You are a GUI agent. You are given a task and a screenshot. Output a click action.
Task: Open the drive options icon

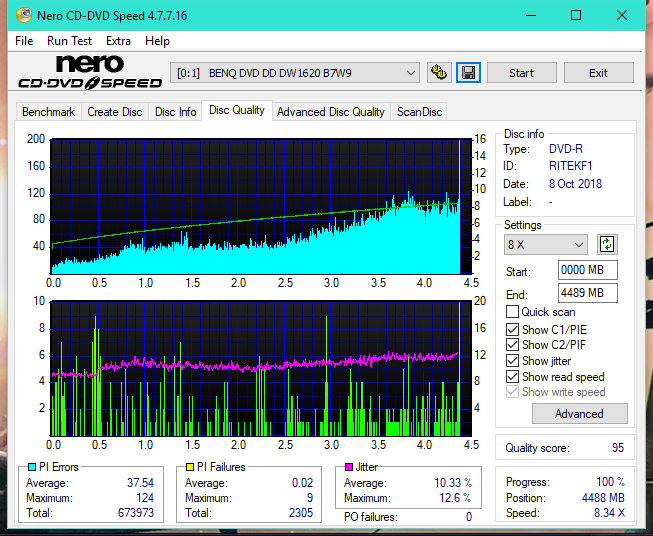pyautogui.click(x=439, y=73)
